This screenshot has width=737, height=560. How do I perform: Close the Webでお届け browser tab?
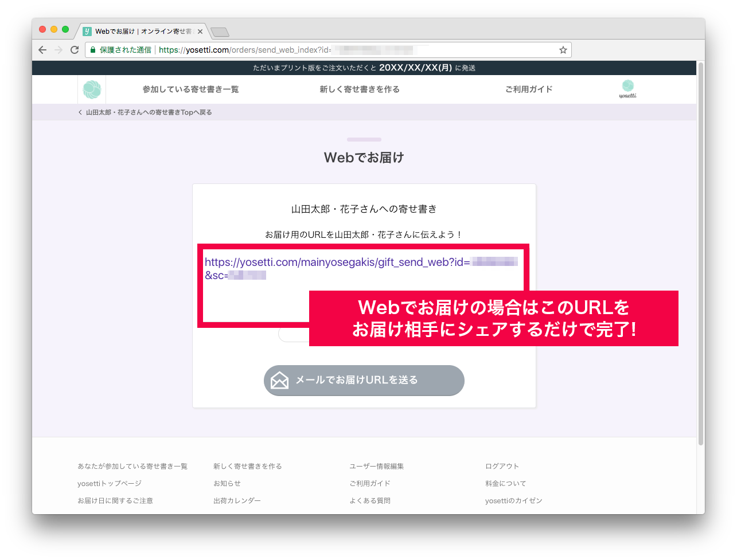pos(200,32)
